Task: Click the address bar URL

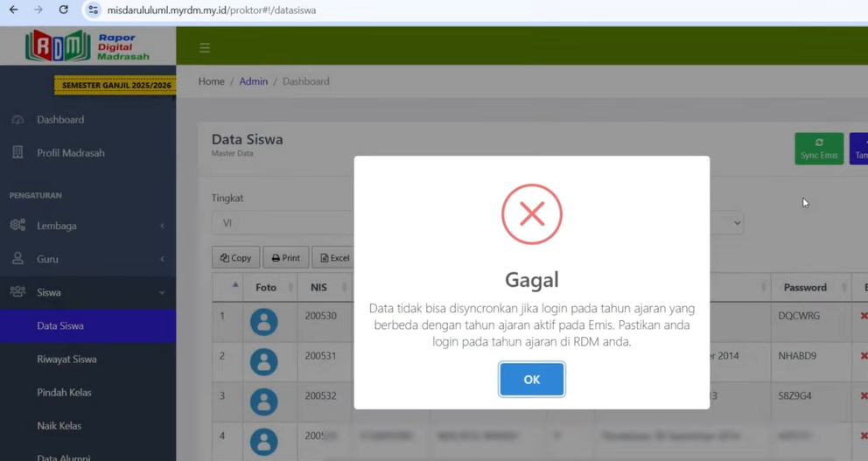Action: [x=212, y=10]
